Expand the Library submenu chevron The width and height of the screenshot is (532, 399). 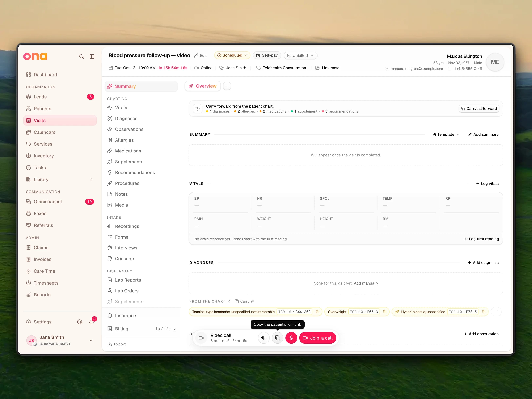pos(91,179)
